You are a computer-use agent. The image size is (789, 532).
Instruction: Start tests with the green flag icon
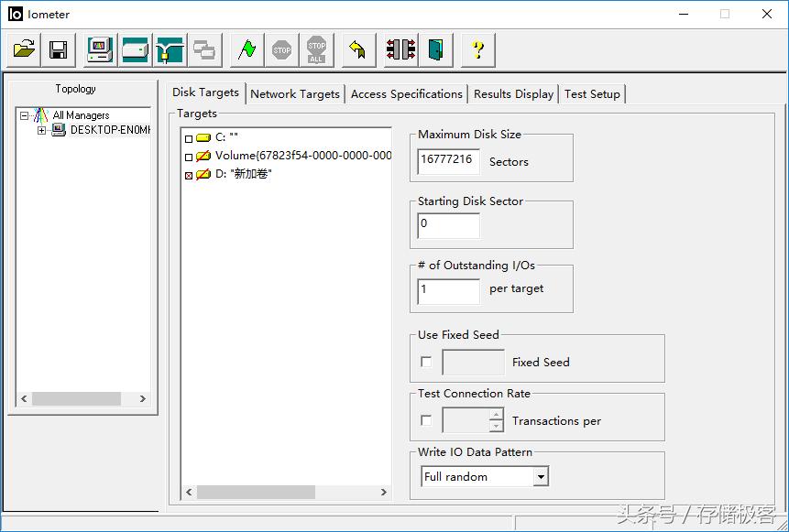(247, 49)
